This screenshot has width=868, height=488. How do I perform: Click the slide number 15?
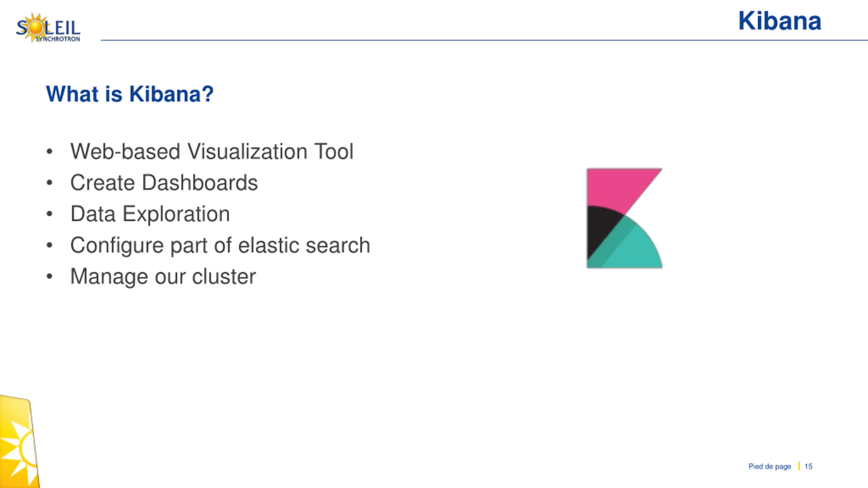pyautogui.click(x=808, y=467)
